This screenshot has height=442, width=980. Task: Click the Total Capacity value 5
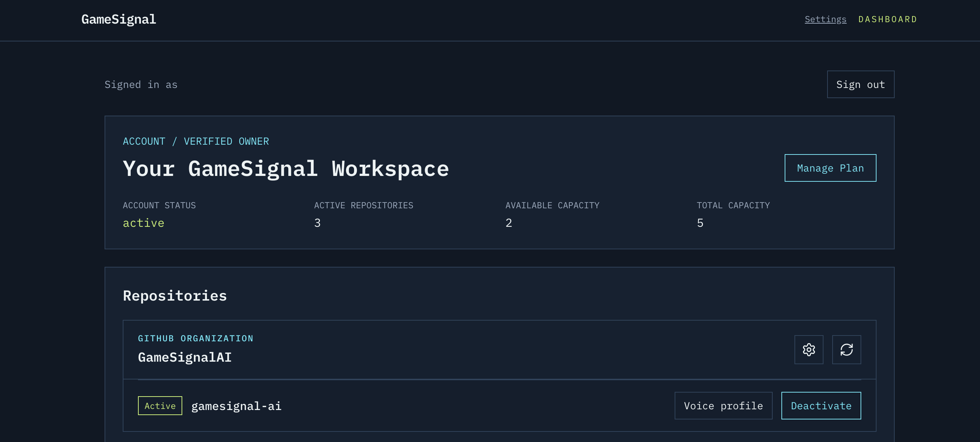(x=700, y=223)
